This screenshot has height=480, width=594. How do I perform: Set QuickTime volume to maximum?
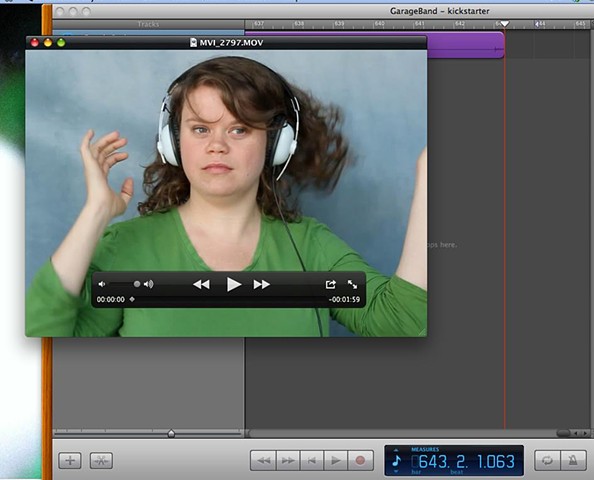point(148,284)
